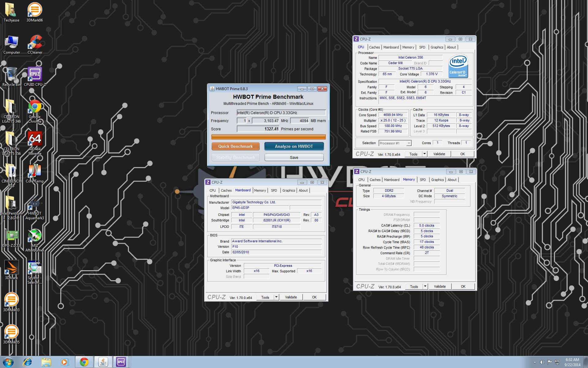Click Quick Benchmark button

point(236,146)
